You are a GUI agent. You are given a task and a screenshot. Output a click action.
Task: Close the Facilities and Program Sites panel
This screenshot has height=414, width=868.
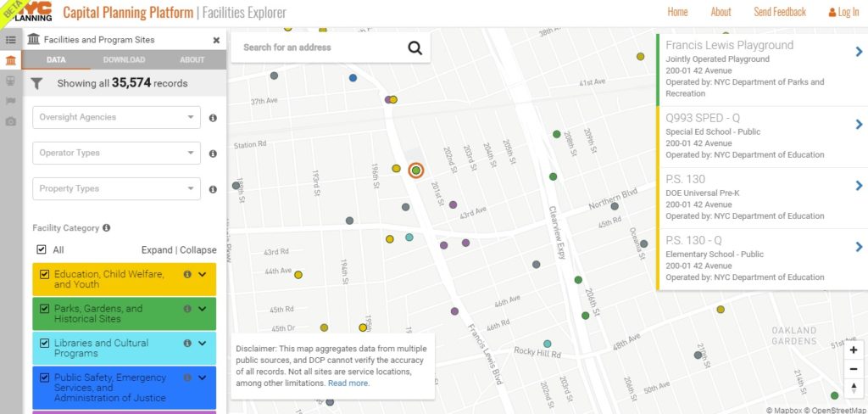(x=216, y=40)
